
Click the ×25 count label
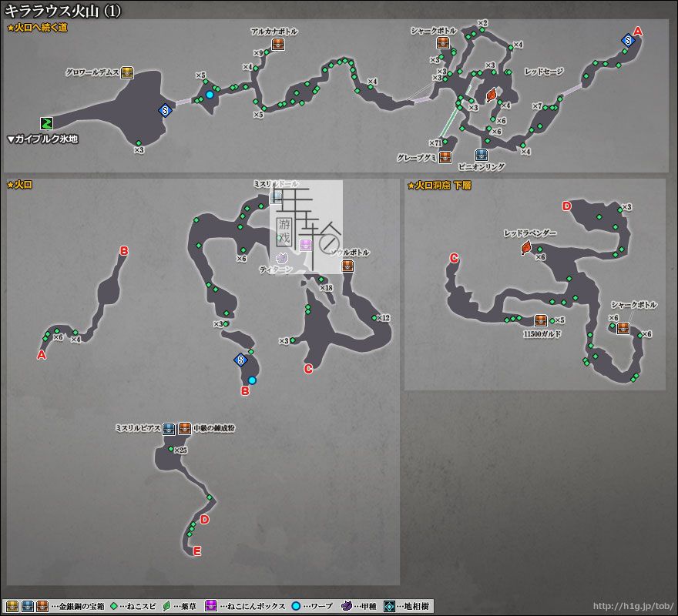coord(181,450)
